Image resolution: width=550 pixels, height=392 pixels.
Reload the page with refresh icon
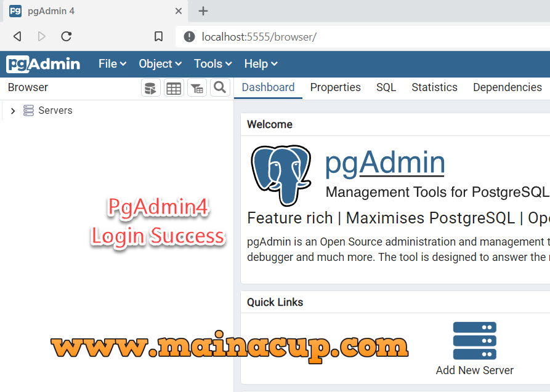click(x=67, y=36)
